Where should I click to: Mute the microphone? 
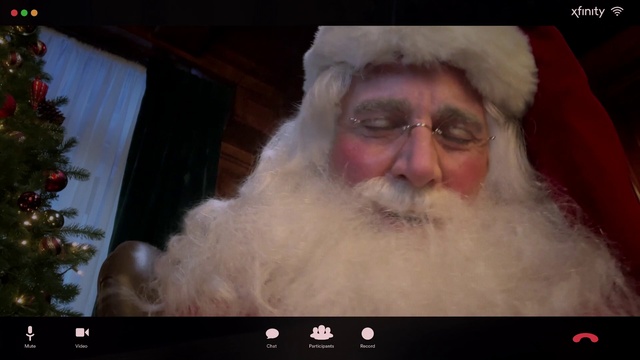click(x=30, y=337)
